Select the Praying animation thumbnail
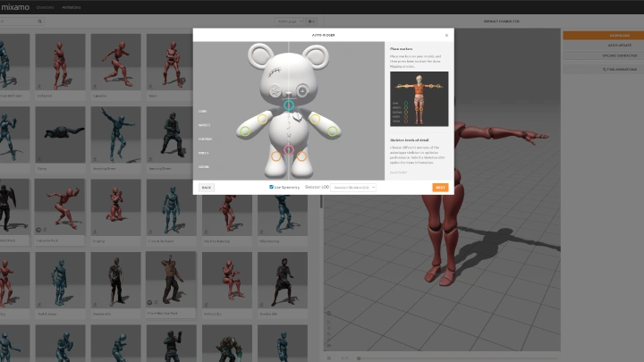The height and width of the screenshot is (362, 644). [x=115, y=207]
